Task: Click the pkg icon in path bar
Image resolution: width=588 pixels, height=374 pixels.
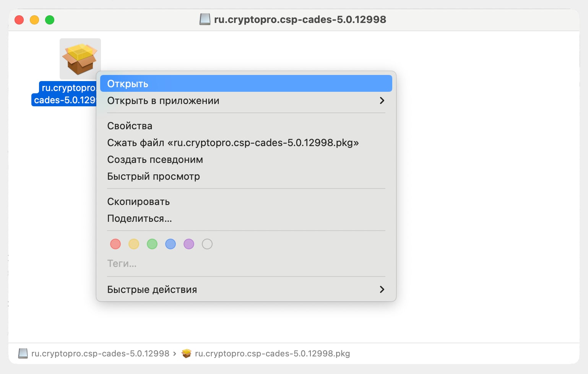Action: (x=187, y=353)
